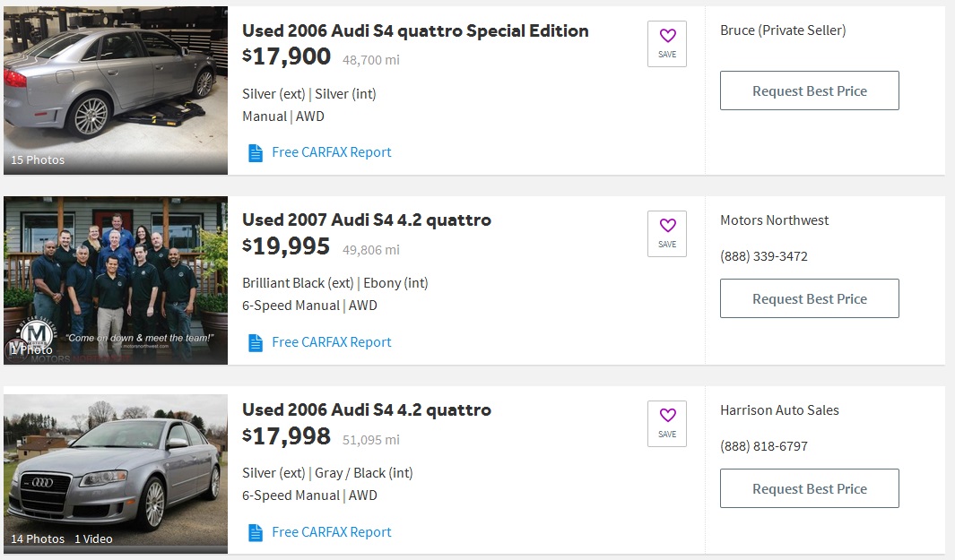Save the Harrison Auto Sales Audi listing
955x560 pixels.
click(x=667, y=423)
